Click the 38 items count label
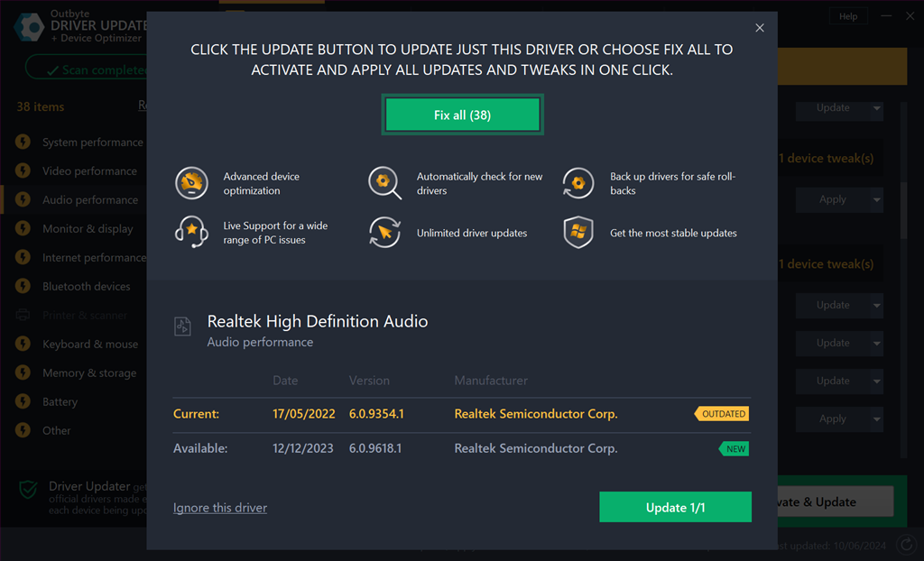 pyautogui.click(x=40, y=106)
